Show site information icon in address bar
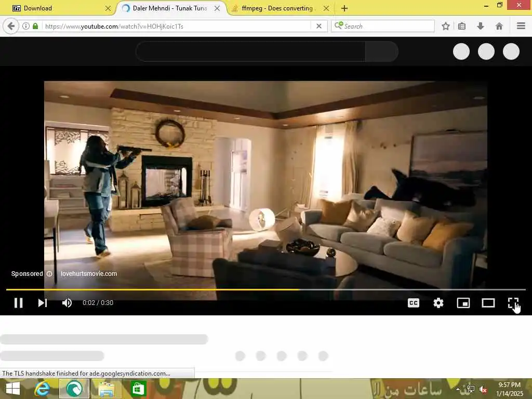 click(26, 26)
